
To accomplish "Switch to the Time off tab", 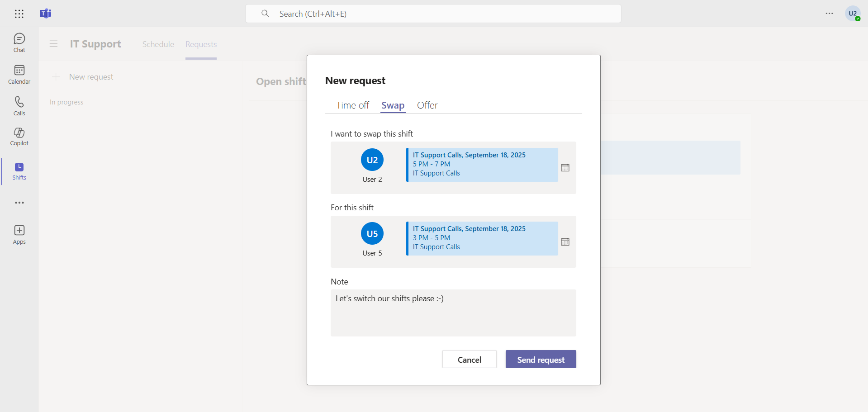I will tap(352, 105).
